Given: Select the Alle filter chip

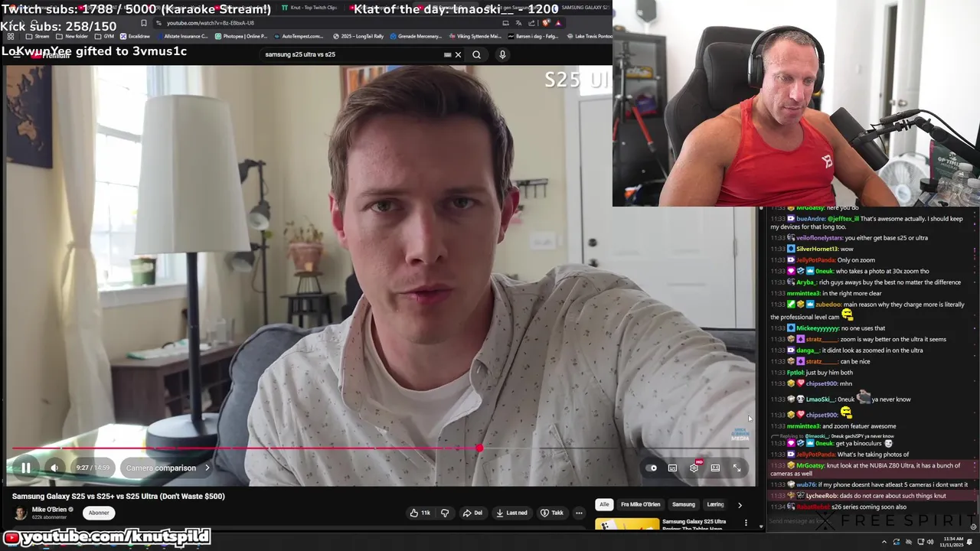Looking at the screenshot, I should [x=604, y=504].
